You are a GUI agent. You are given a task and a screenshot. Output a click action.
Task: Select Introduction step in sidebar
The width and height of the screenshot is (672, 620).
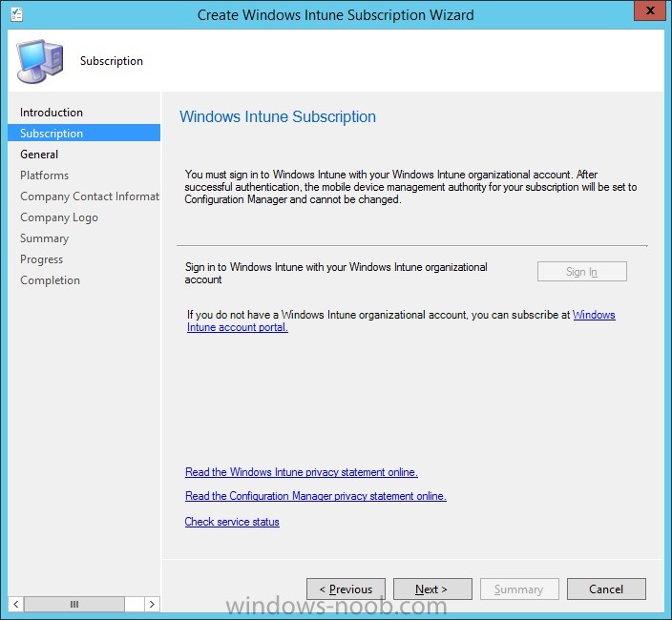(x=52, y=113)
